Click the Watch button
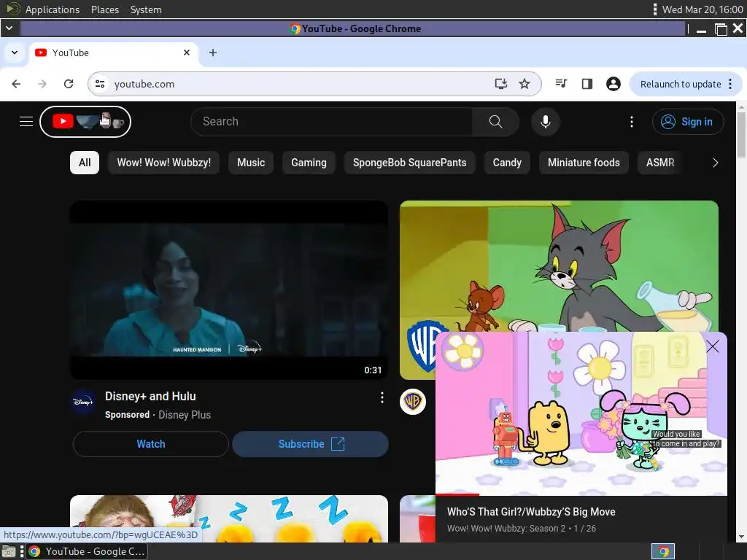Image resolution: width=747 pixels, height=560 pixels. tap(150, 444)
